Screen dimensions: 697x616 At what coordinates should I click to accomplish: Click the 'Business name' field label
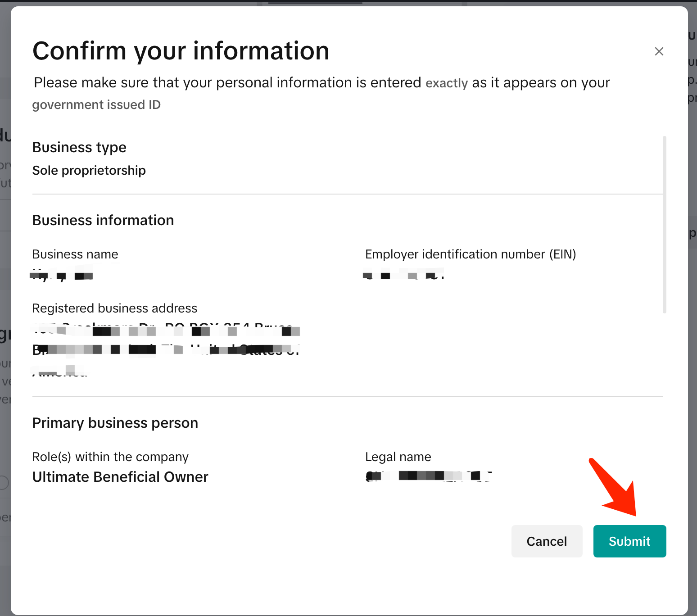click(75, 254)
